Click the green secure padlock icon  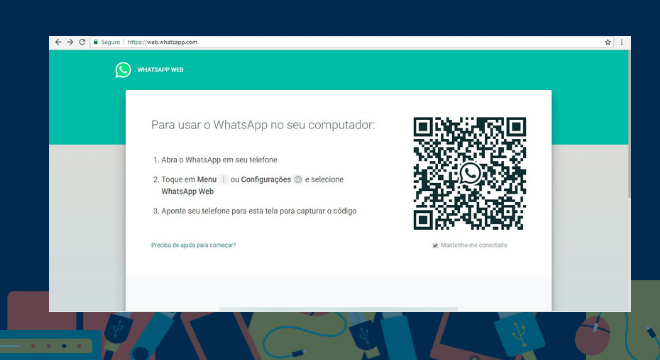pos(96,42)
